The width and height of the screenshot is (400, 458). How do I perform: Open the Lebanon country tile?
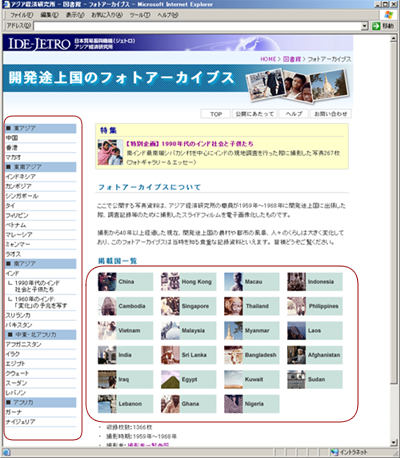125,404
